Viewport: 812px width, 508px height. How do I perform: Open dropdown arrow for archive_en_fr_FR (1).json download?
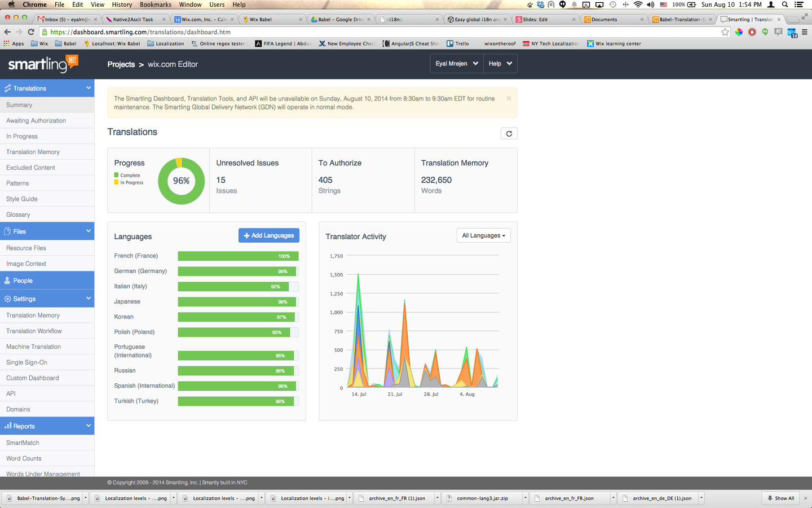(437, 498)
